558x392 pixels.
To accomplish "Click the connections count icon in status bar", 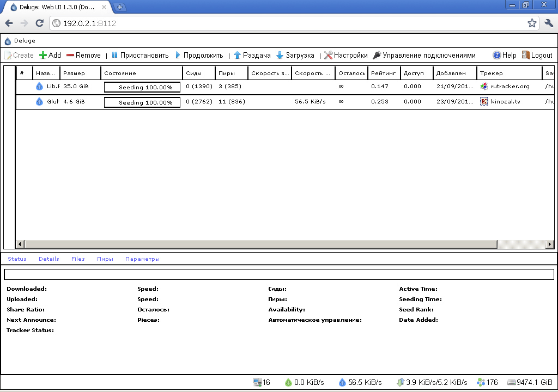I will (x=257, y=382).
